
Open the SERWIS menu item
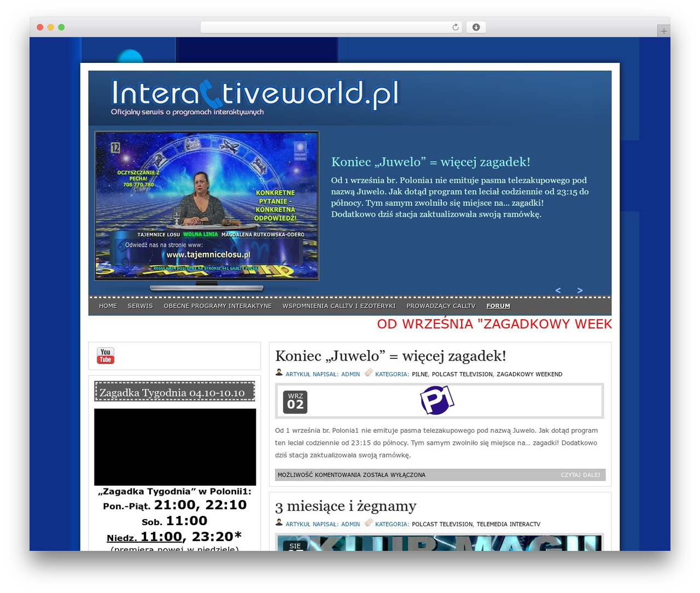141,306
